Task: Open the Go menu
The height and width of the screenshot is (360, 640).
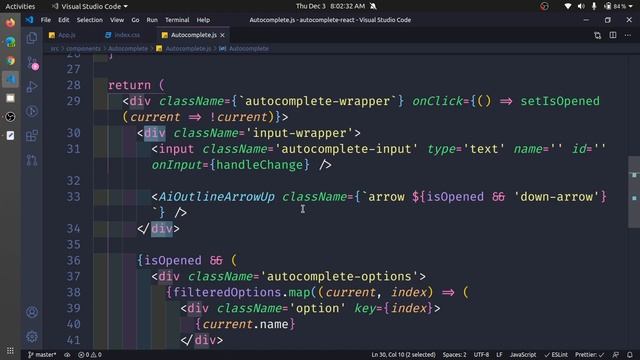Action: pyautogui.click(x=135, y=20)
